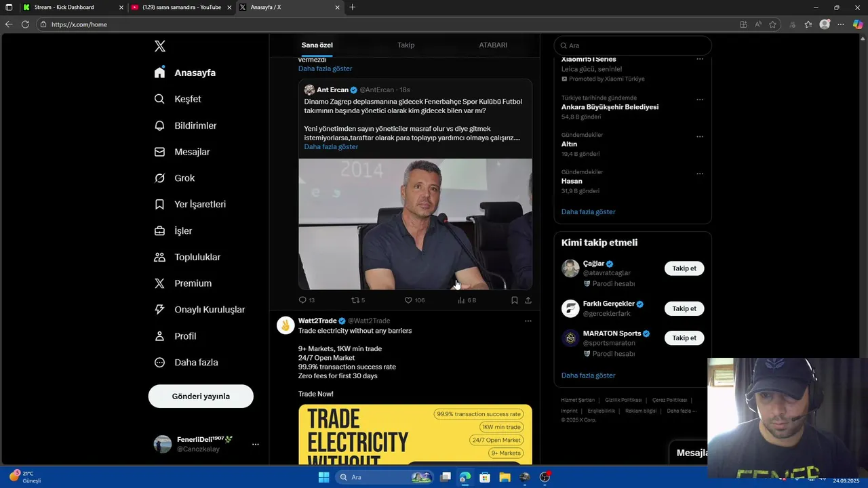View analytics showing 6 B views
The height and width of the screenshot is (488, 868).
tap(467, 300)
